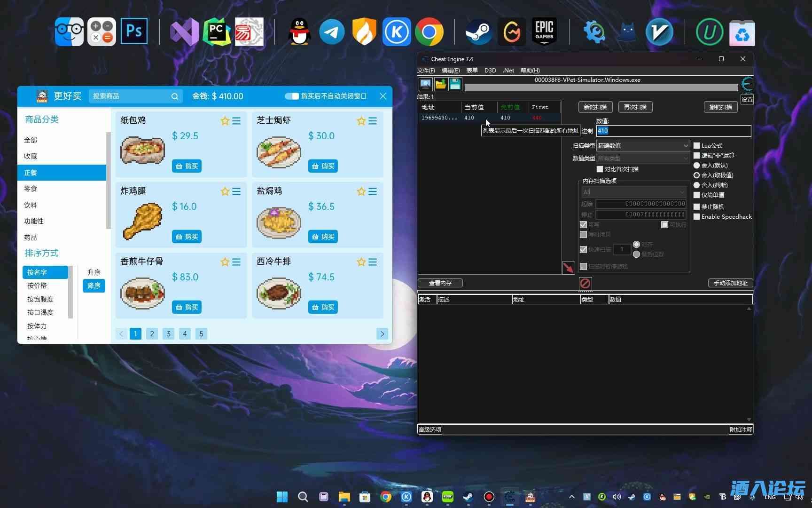The image size is (812, 508).
Task: Expand the memory region All dropdown
Action: [x=634, y=192]
